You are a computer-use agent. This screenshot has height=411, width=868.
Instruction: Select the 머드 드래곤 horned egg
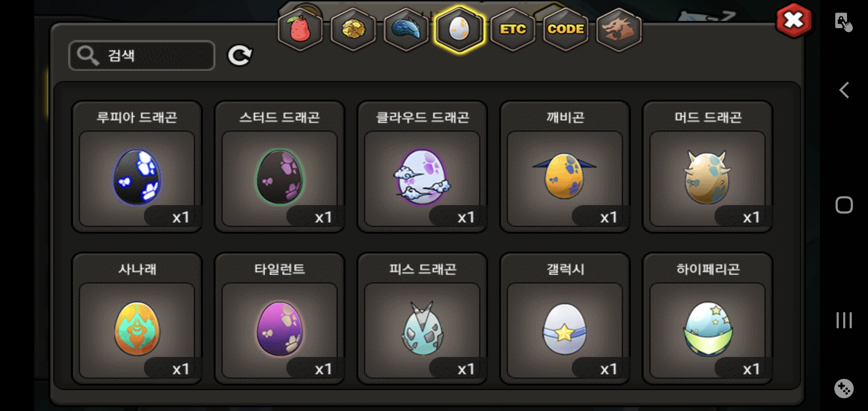[708, 167]
